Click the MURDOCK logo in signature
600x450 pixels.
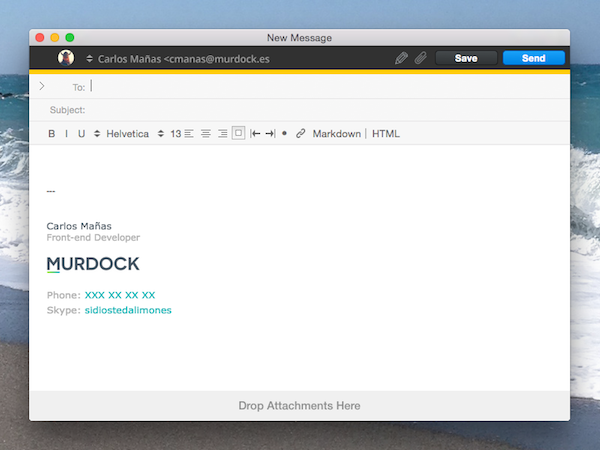coord(93,264)
